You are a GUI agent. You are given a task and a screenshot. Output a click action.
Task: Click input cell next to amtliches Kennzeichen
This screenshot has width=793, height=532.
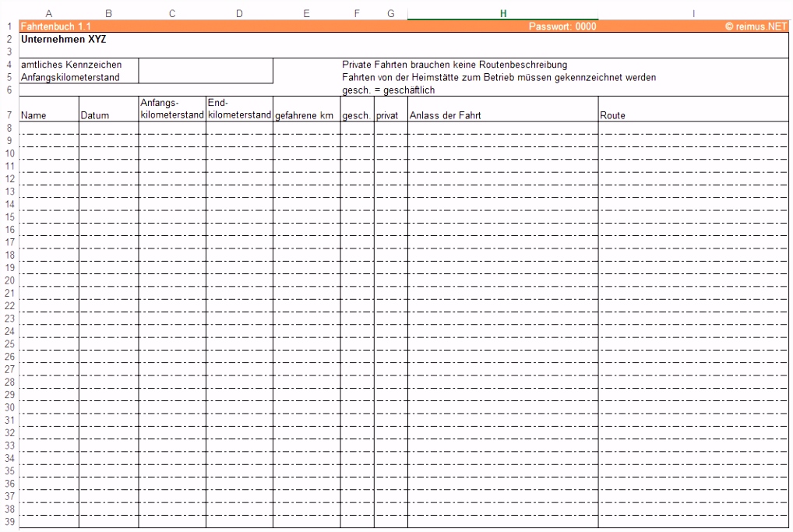[206, 65]
